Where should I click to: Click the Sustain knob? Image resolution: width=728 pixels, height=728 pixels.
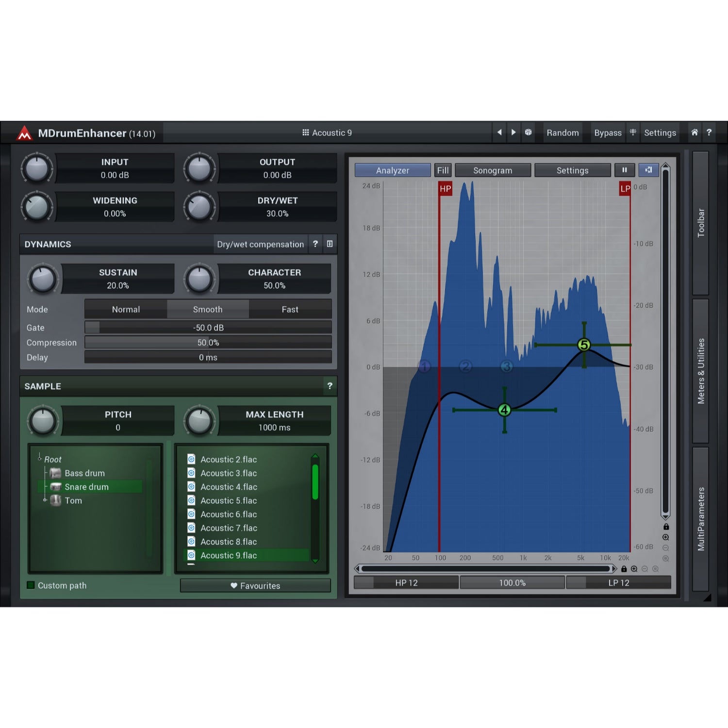pos(43,279)
